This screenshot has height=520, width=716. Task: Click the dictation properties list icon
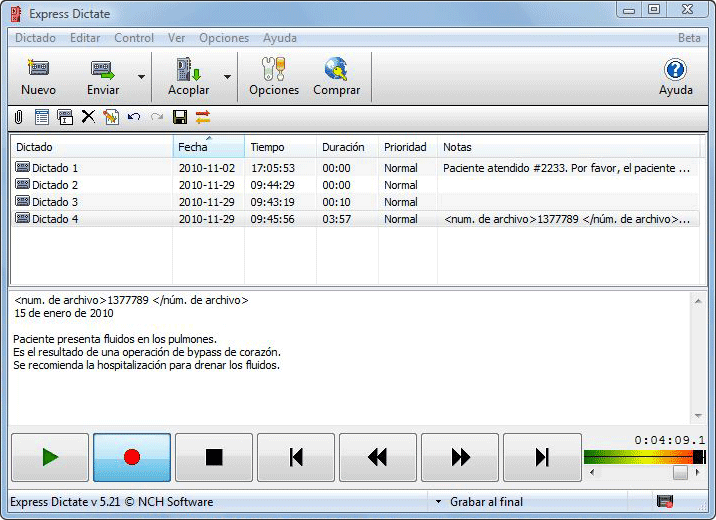[x=42, y=117]
